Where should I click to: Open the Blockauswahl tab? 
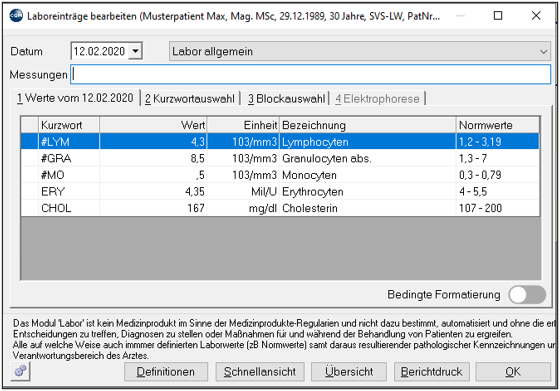pos(286,99)
